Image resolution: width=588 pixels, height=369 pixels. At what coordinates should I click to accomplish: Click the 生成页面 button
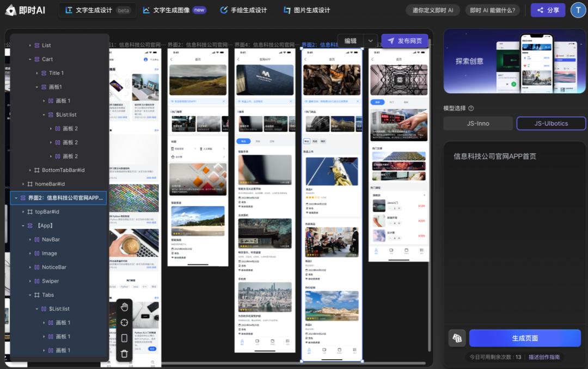525,338
